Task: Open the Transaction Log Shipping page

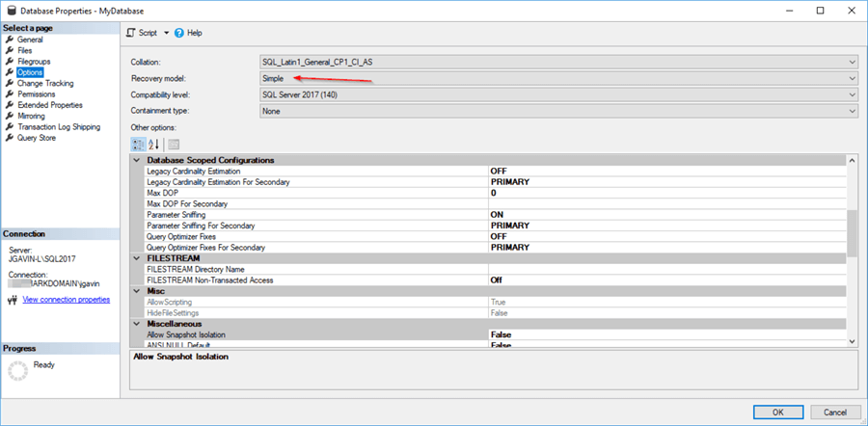Action: click(59, 127)
